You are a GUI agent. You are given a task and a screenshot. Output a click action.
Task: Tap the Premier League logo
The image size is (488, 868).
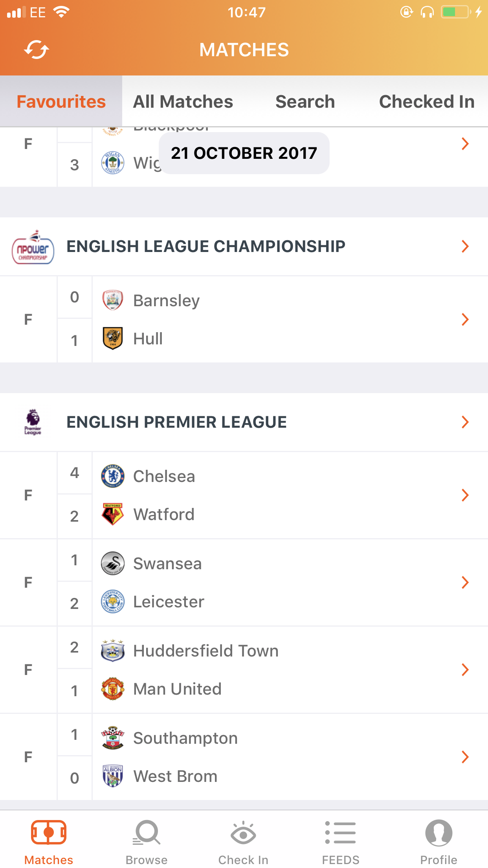coord(33,422)
